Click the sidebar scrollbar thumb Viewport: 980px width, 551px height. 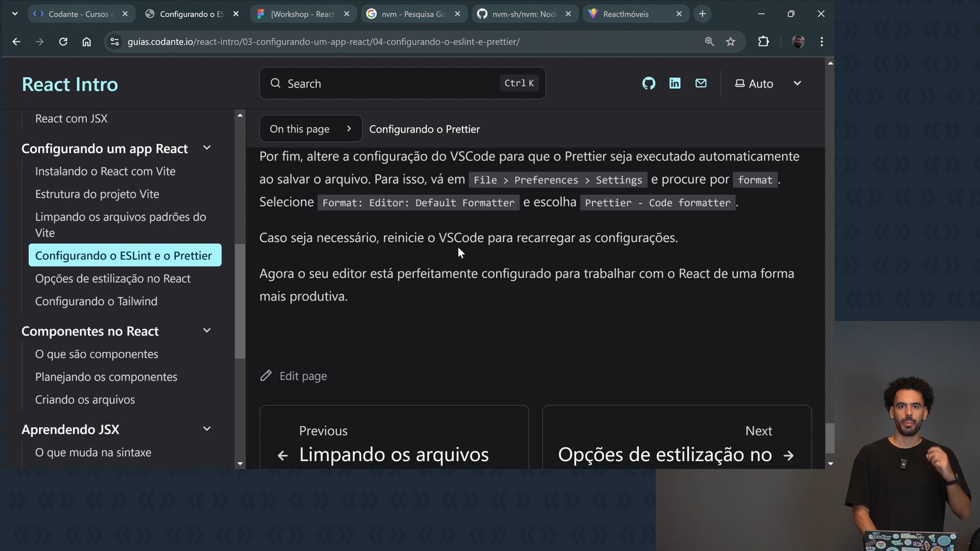[240, 301]
